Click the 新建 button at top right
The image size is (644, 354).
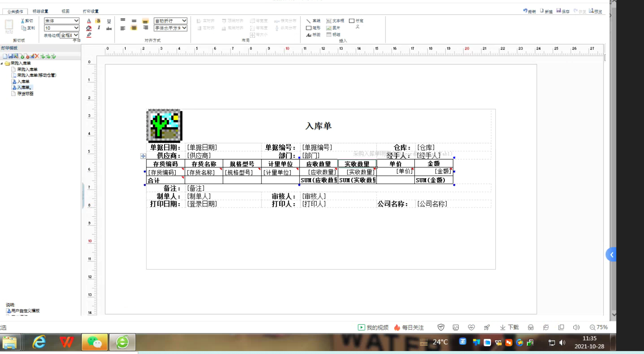(546, 11)
